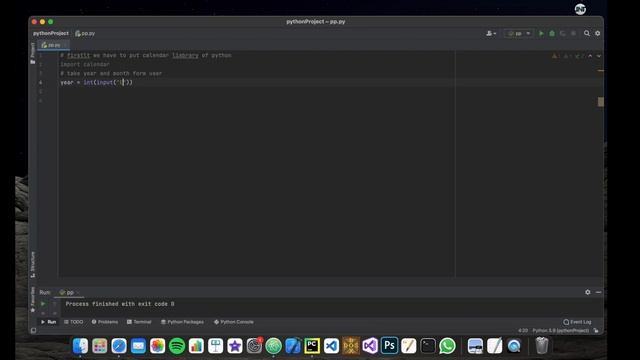The width and height of the screenshot is (640, 360).
Task: Select the pp tab in Run panel
Action: [69, 292]
